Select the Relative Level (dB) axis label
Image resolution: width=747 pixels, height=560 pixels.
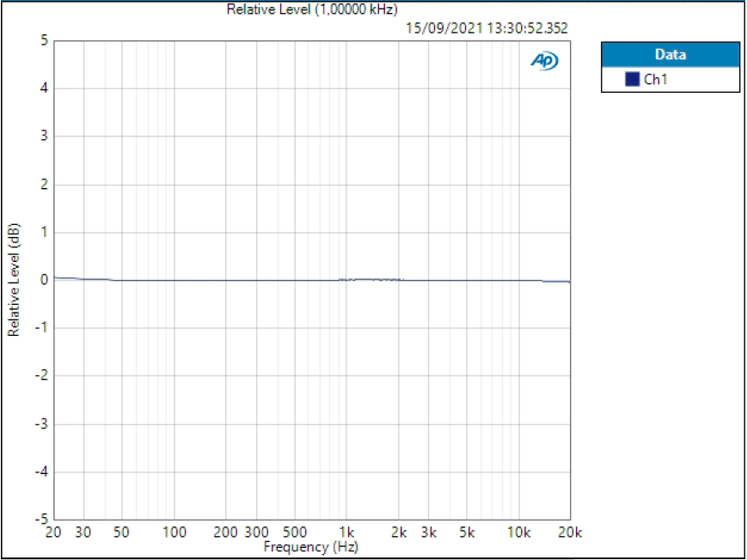pos(15,278)
